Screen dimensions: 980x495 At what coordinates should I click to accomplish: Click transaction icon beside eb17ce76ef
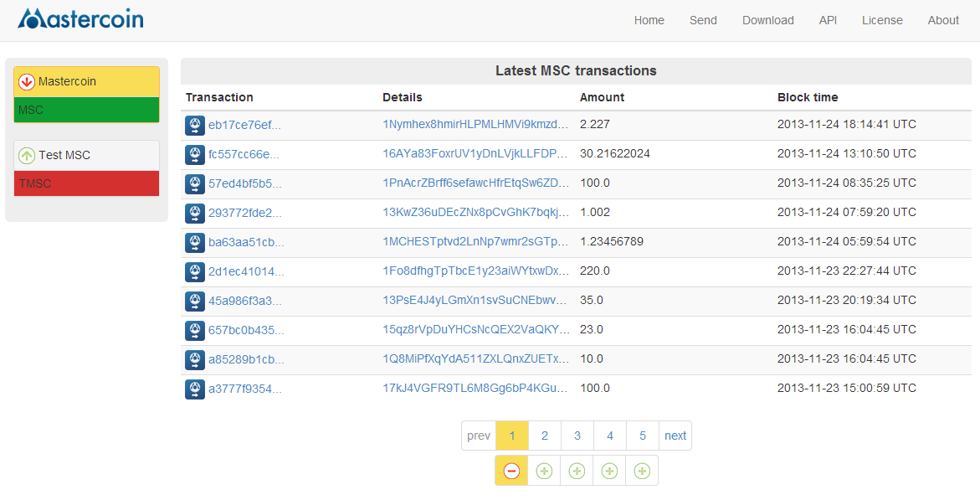[195, 125]
